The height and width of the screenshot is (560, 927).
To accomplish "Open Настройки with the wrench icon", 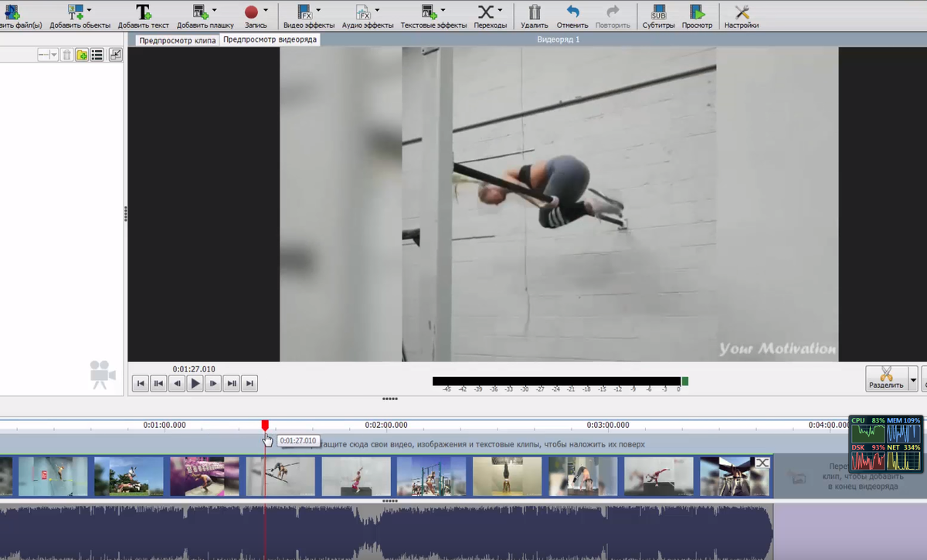I will pos(742,12).
